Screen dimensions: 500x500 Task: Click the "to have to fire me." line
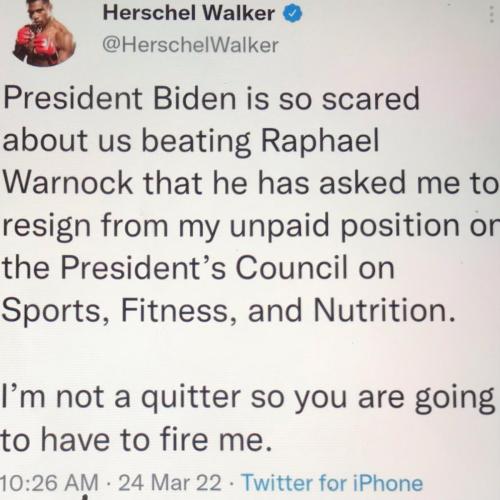(x=136, y=439)
